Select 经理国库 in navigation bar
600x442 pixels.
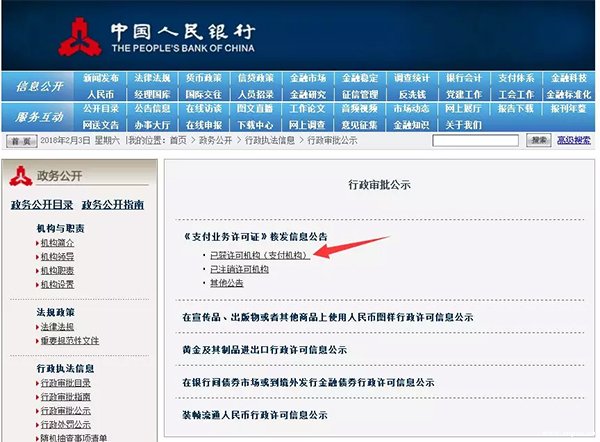(x=152, y=95)
